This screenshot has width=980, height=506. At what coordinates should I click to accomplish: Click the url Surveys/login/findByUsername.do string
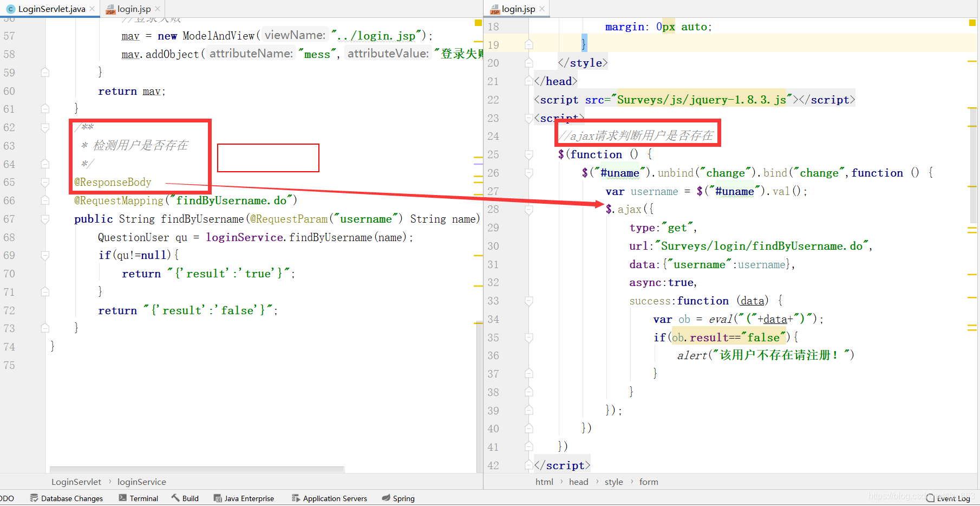(x=762, y=246)
